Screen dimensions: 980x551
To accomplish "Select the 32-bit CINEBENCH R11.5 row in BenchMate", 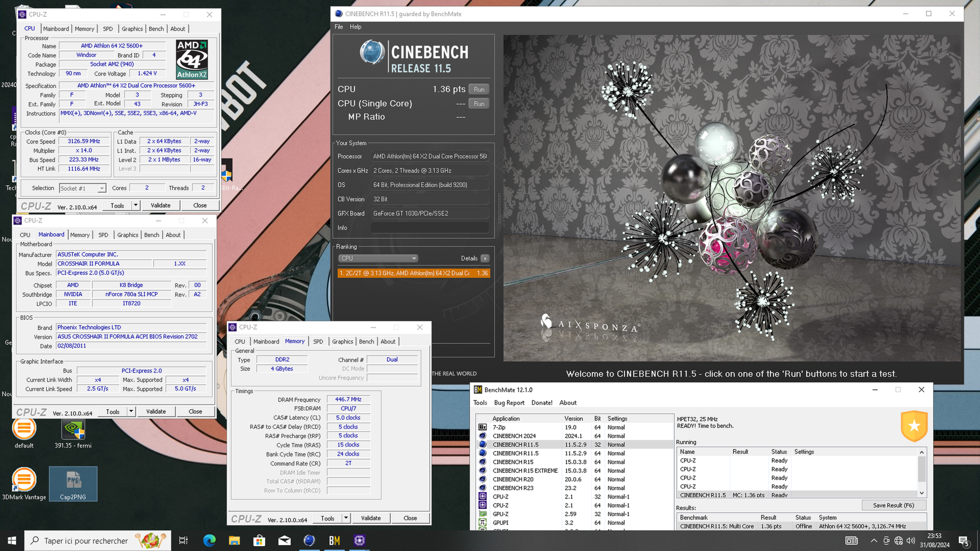I will 575,444.
